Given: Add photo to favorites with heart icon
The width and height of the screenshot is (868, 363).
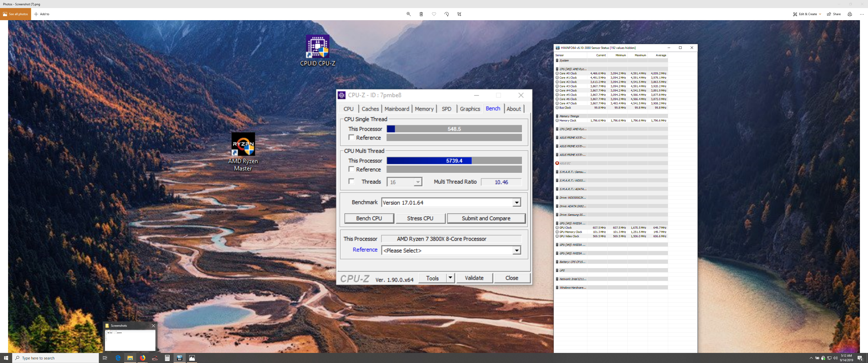Looking at the screenshot, I should [434, 14].
